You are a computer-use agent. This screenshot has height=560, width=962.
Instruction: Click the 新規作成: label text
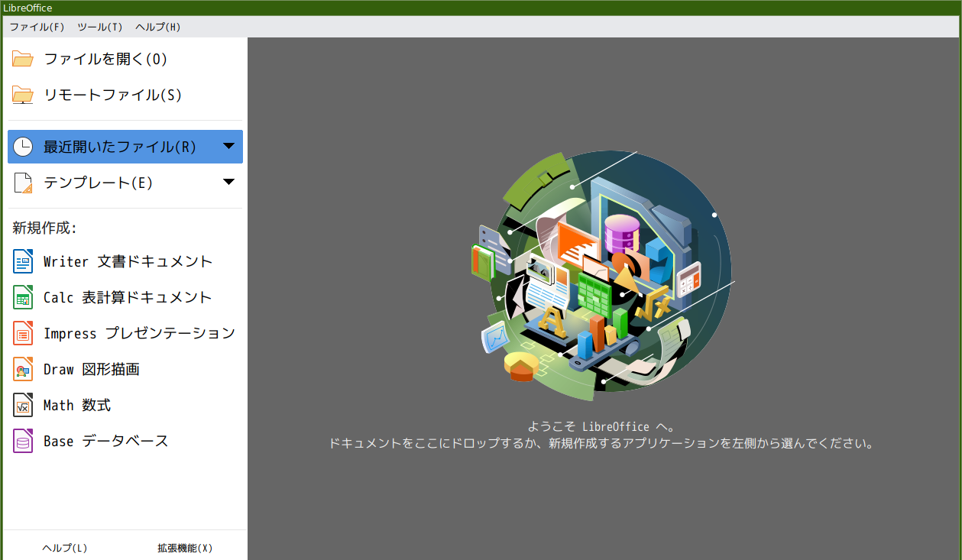coord(45,228)
